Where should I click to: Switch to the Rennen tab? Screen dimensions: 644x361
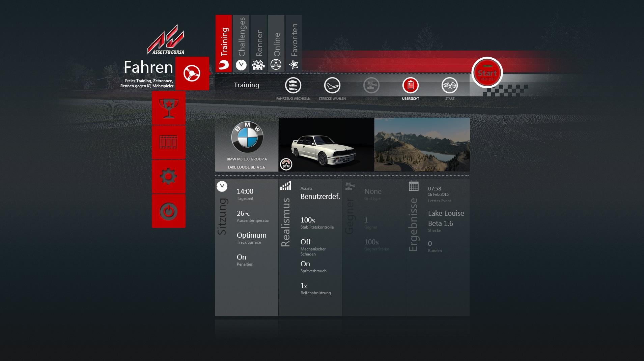(259, 43)
